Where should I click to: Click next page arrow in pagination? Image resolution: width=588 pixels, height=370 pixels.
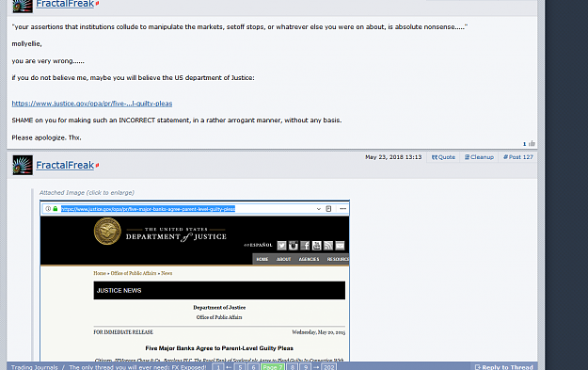coord(316,367)
